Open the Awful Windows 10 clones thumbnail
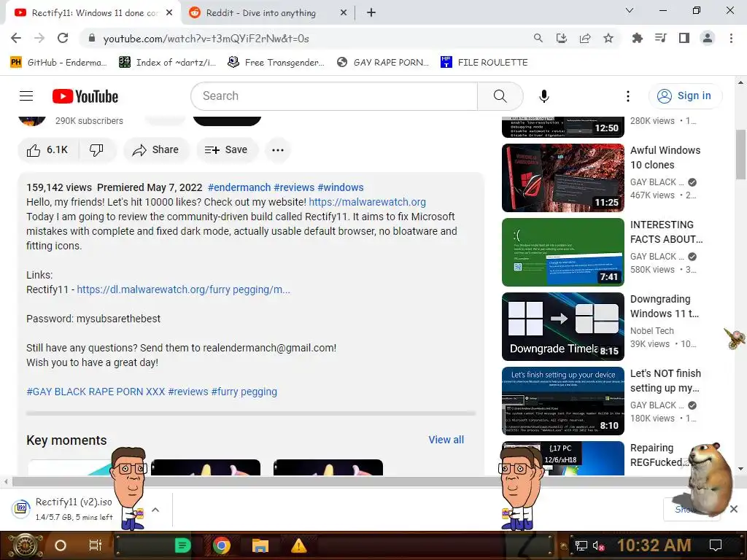747x560 pixels. coord(563,178)
